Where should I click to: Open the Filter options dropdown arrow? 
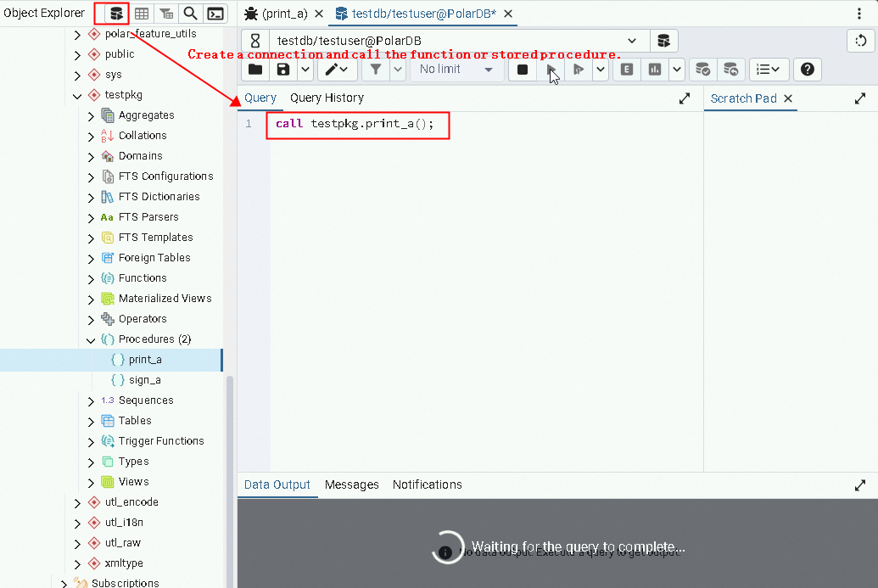tap(398, 70)
